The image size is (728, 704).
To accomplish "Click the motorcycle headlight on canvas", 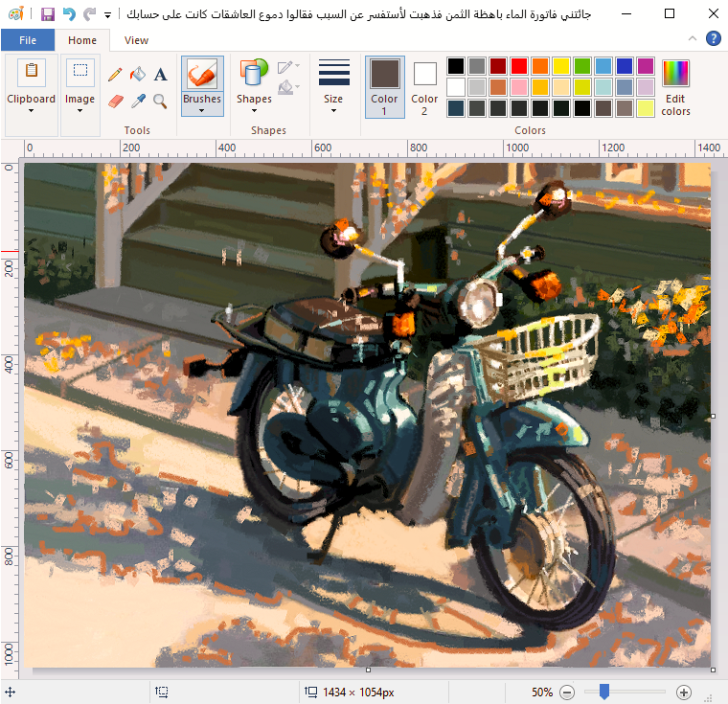I will pyautogui.click(x=478, y=304).
